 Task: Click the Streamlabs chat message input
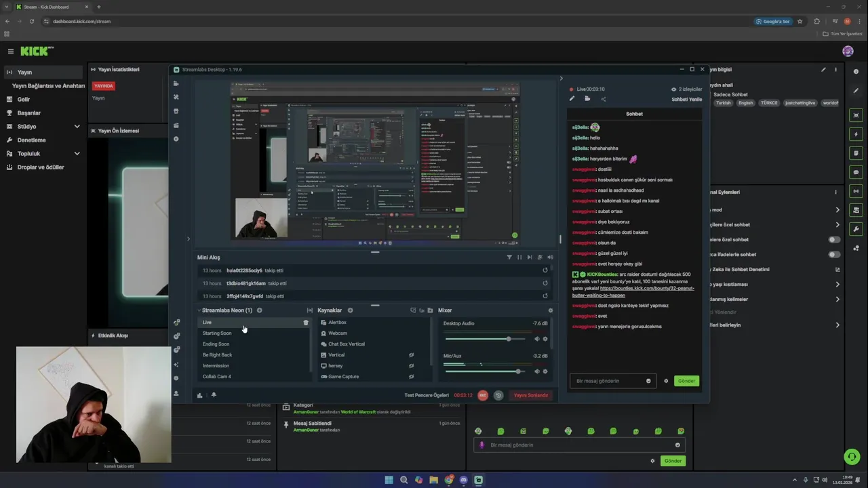click(x=612, y=381)
